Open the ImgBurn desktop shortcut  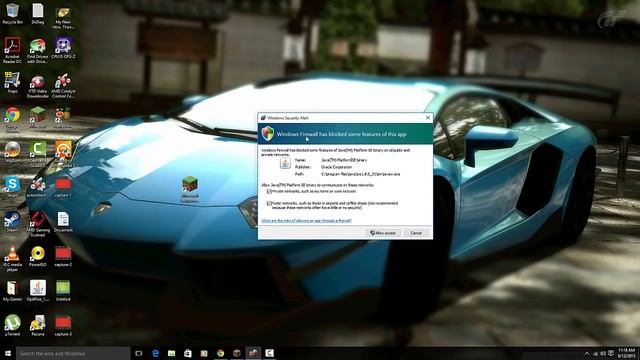pos(12,152)
